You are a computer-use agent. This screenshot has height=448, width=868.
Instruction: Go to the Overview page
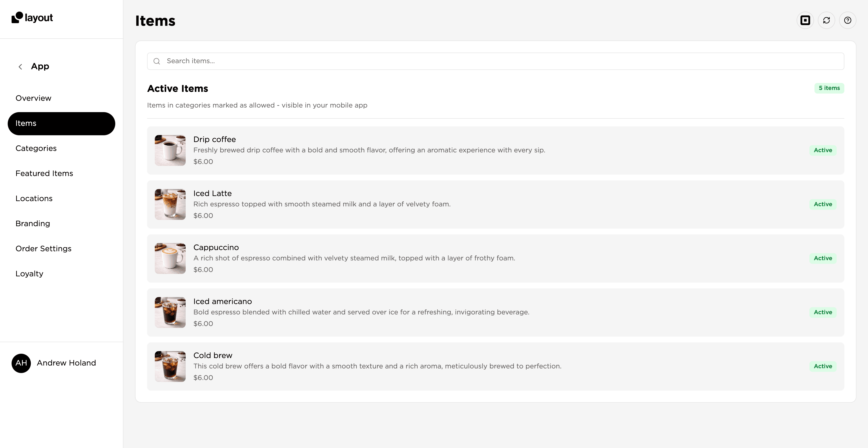pyautogui.click(x=33, y=98)
